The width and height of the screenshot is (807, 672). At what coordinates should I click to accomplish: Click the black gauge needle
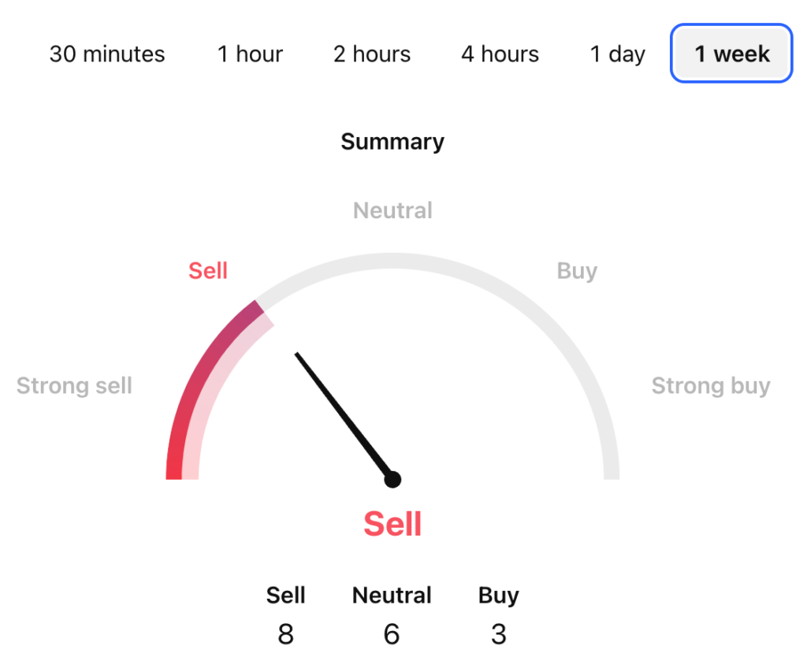343,415
